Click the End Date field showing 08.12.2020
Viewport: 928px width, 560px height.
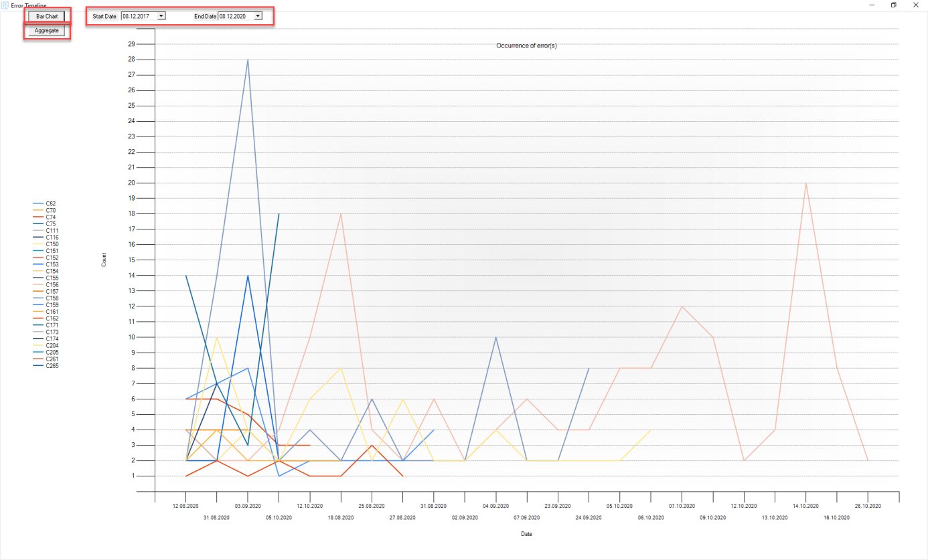235,16
